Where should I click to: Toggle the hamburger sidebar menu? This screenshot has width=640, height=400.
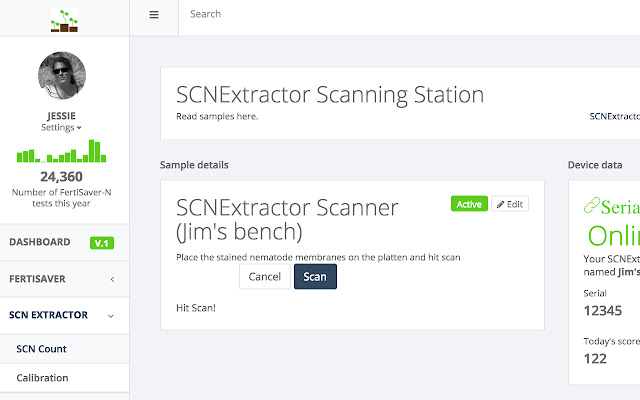[x=154, y=15]
